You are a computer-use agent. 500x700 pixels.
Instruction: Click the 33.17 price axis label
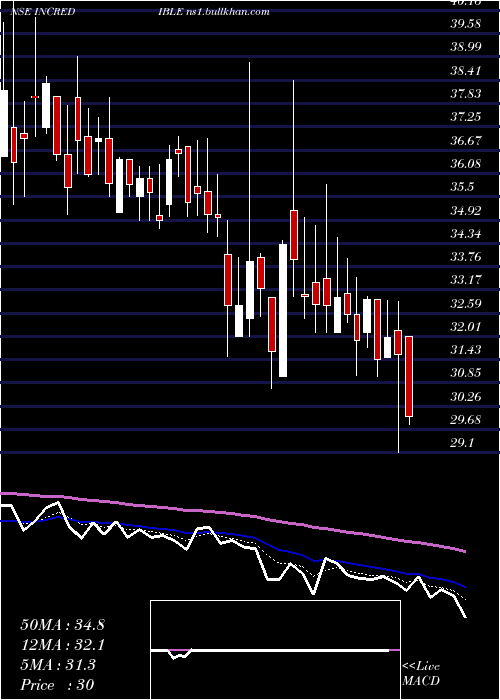pyautogui.click(x=466, y=279)
